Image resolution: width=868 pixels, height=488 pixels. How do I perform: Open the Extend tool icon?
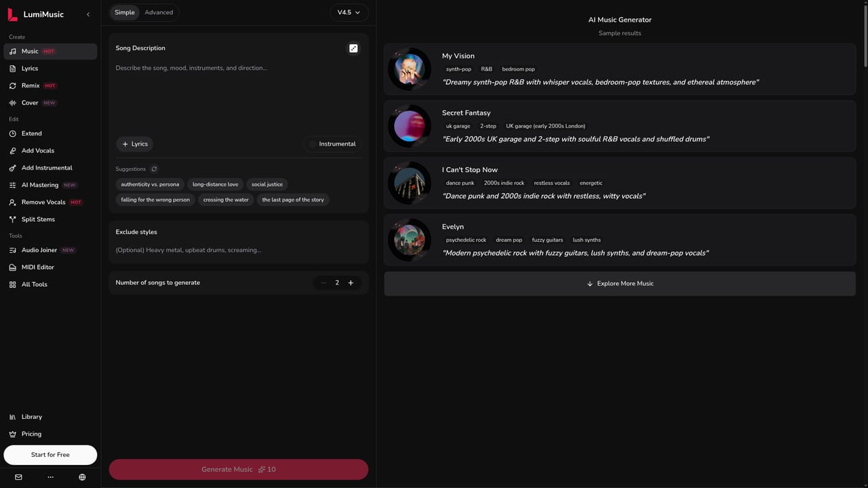[x=13, y=134]
